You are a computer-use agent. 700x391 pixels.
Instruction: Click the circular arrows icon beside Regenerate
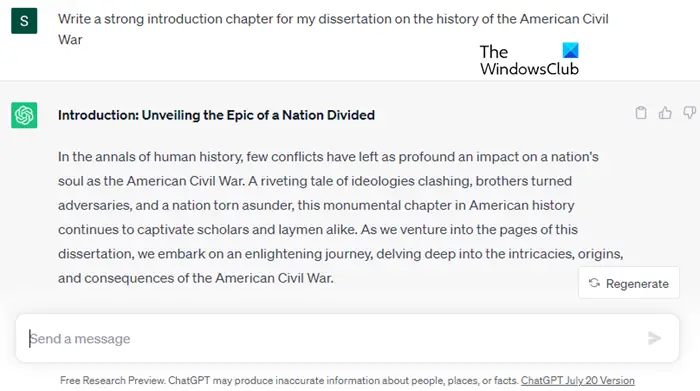click(594, 283)
